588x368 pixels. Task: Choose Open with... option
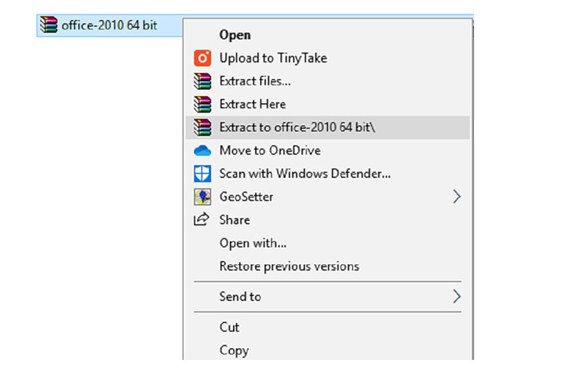tap(327, 244)
